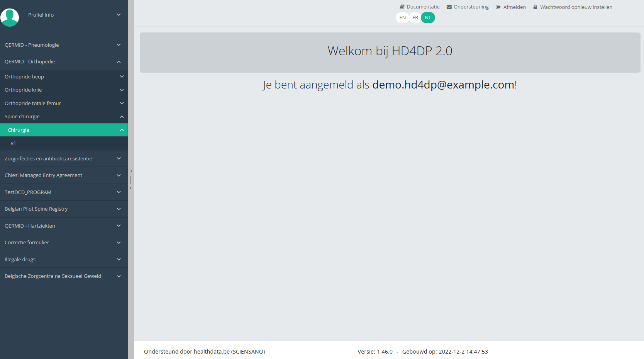This screenshot has height=359, width=644.
Task: Click the Ondersteuning envelope icon
Action: 449,7
